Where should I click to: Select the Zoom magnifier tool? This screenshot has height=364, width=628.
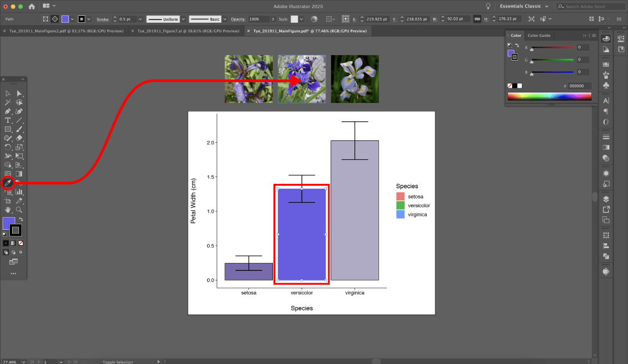pos(19,210)
